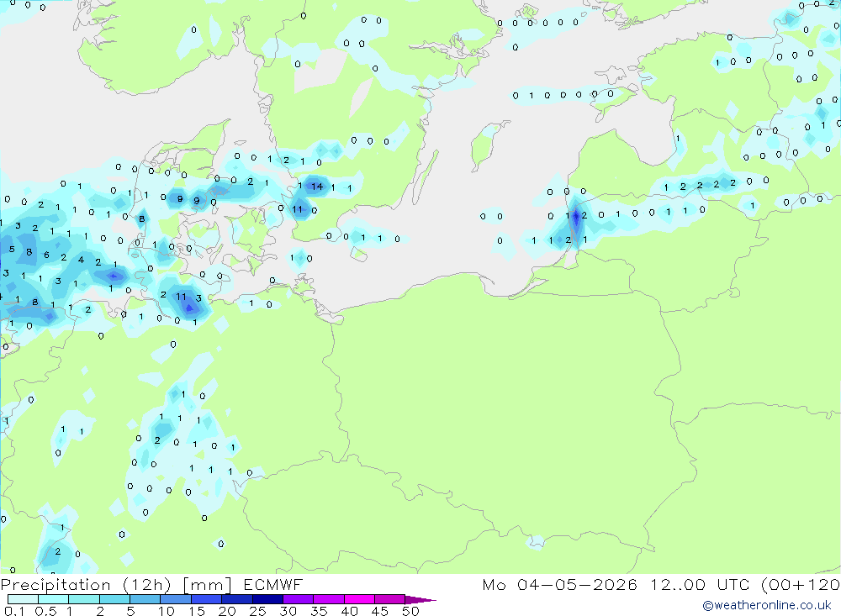Click the legend label '30'
The height and width of the screenshot is (616, 841).
coord(288,611)
